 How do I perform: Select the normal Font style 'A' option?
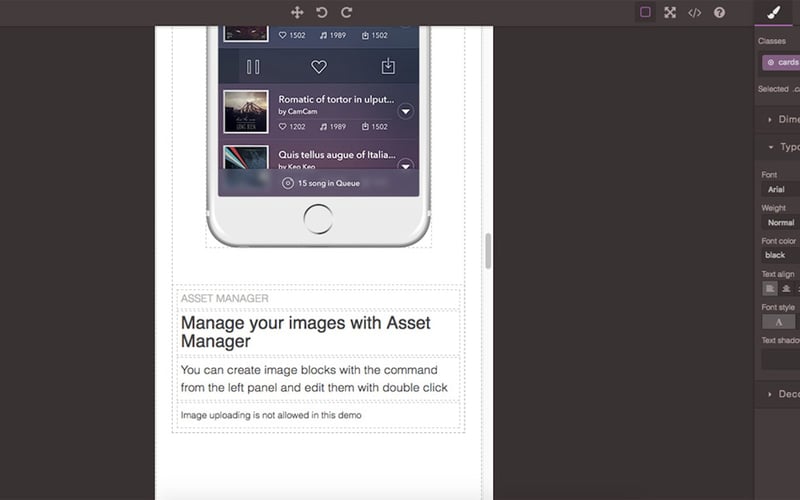[x=779, y=322]
